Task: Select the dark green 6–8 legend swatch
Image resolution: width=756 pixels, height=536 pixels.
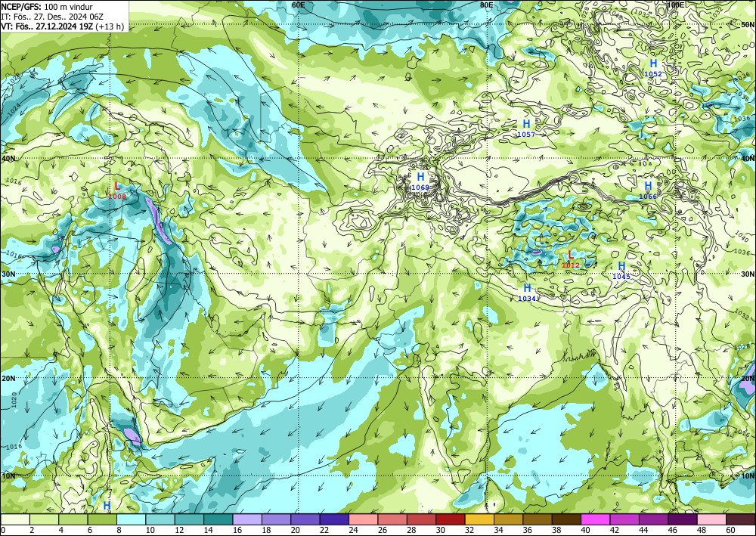Action: point(102,519)
